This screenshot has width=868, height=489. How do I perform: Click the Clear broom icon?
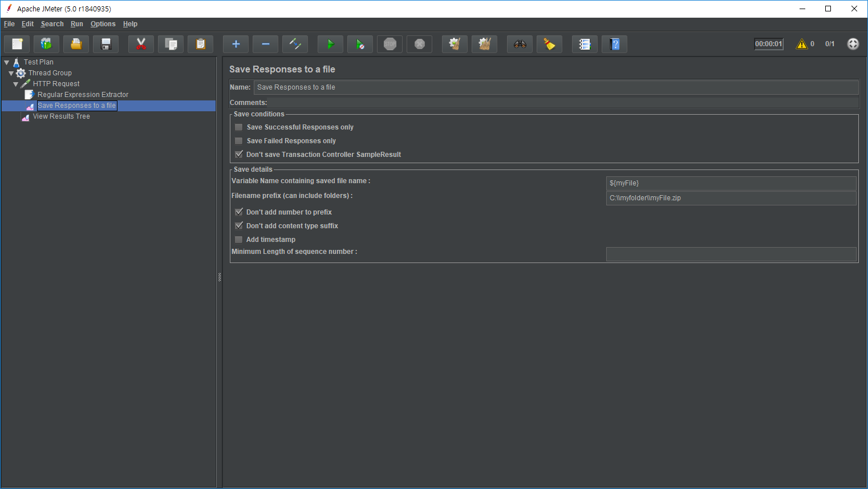click(x=455, y=44)
